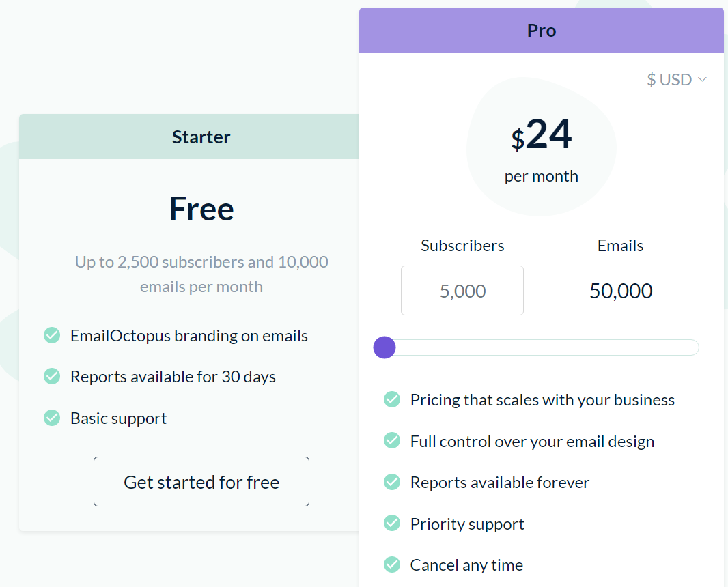Focus the Subscribers input field showing 5,000
728x587 pixels.
tap(462, 291)
